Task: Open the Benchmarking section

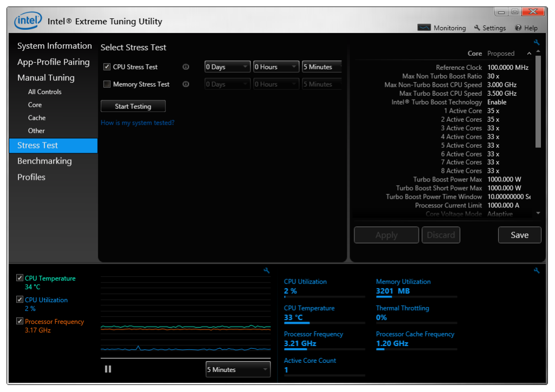Action: (x=44, y=161)
